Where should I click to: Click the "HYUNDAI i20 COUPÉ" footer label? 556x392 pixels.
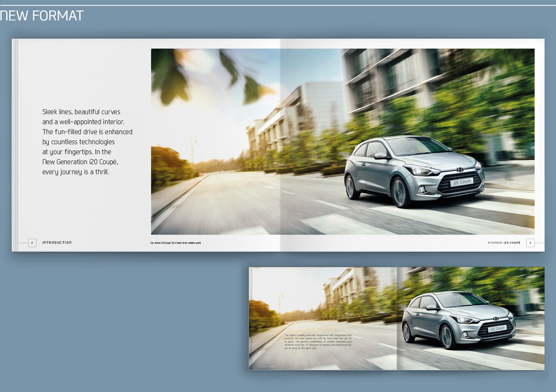[504, 243]
